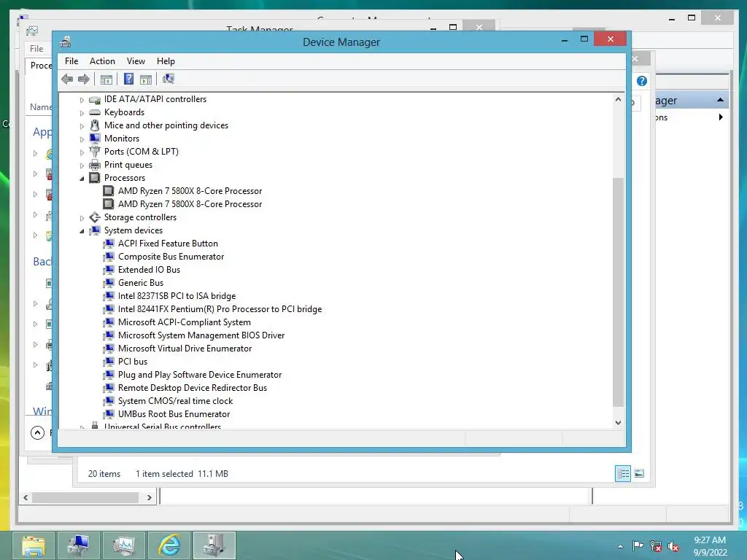Open Task Manager from the taskbar
The height and width of the screenshot is (560, 747).
tap(124, 545)
